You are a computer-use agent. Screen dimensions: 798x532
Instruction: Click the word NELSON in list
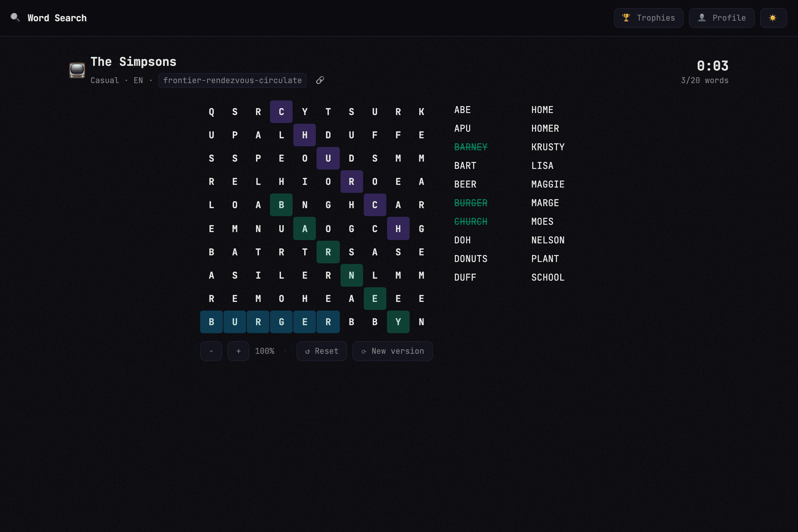(548, 240)
